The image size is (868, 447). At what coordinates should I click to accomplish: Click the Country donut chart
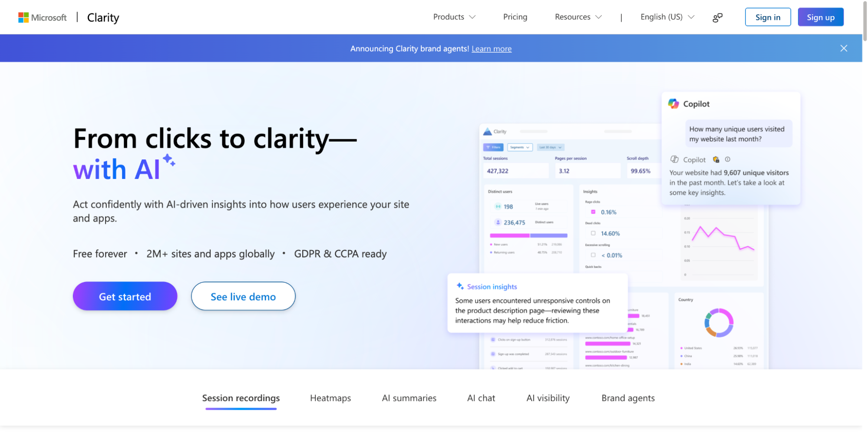[x=719, y=323]
